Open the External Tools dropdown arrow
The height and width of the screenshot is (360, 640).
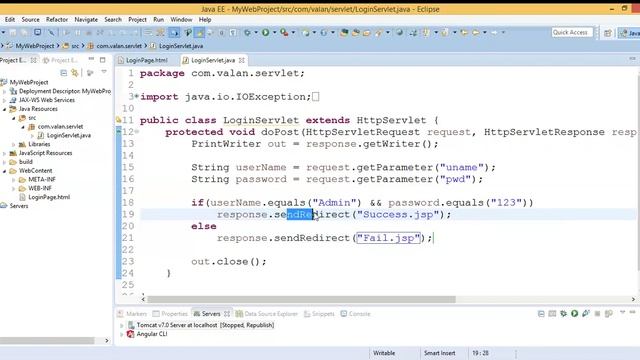coord(293,32)
